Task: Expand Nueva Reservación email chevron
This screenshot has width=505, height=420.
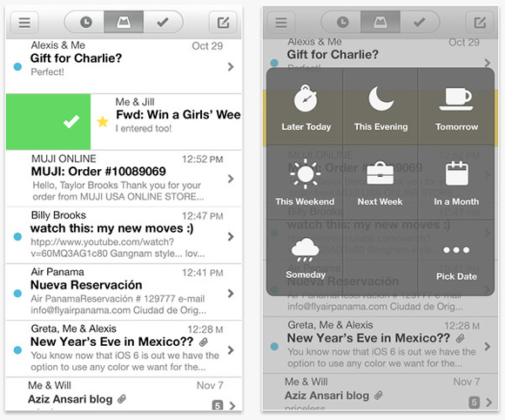Action: (231, 294)
